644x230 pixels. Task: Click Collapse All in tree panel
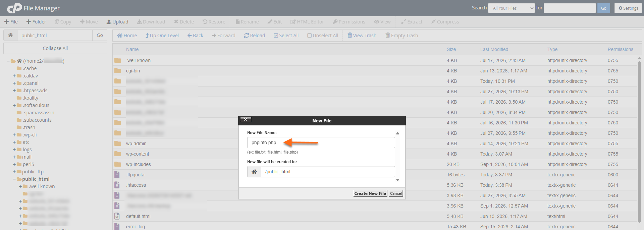[x=55, y=48]
